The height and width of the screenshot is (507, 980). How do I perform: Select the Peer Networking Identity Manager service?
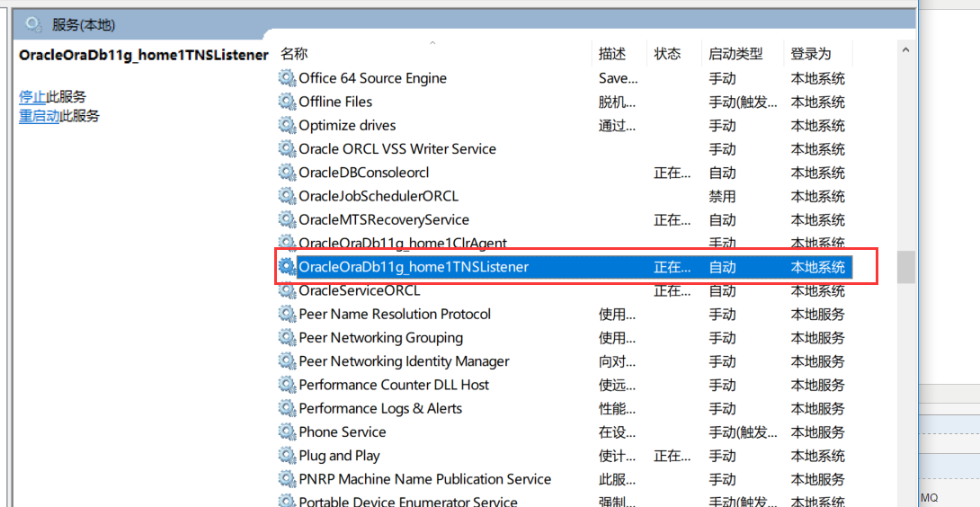(x=404, y=361)
